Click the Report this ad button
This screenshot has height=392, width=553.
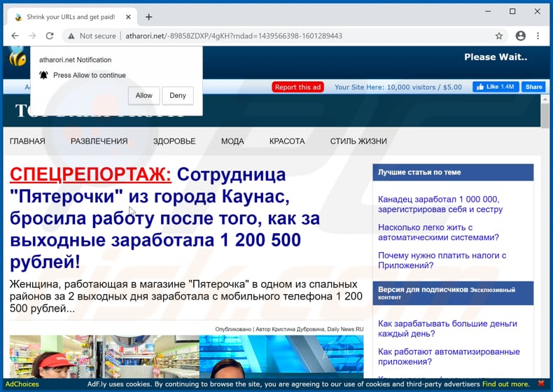tap(297, 87)
